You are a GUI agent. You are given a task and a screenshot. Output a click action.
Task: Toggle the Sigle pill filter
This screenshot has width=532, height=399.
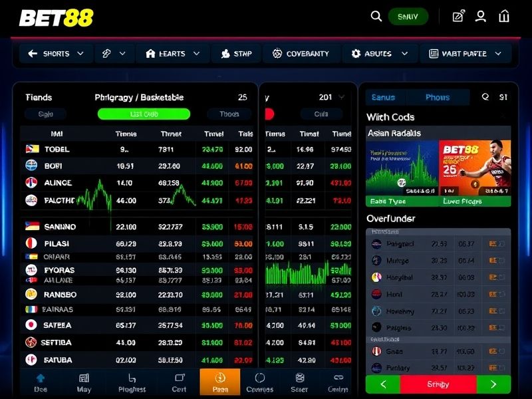tap(45, 114)
